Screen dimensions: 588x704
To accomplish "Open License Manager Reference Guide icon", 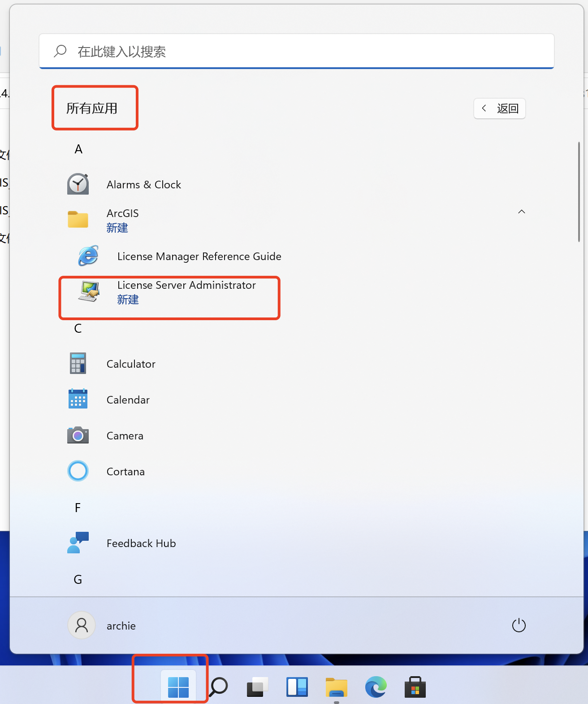I will (x=89, y=256).
